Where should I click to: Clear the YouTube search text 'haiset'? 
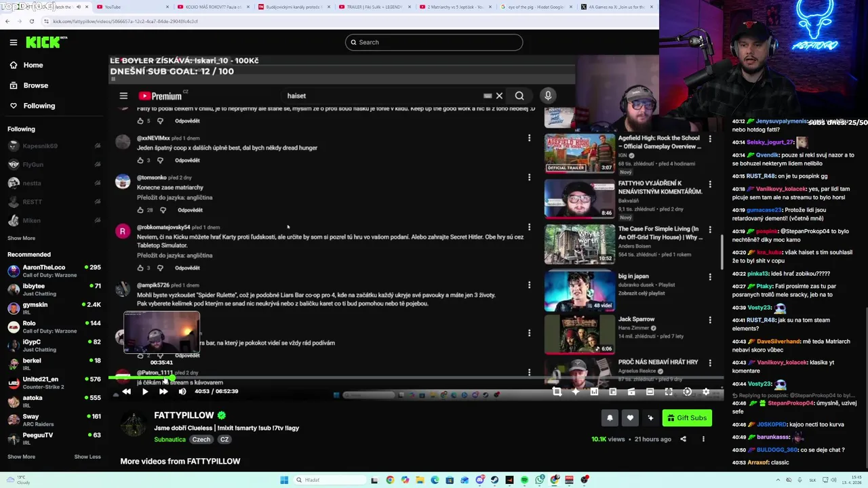click(499, 96)
